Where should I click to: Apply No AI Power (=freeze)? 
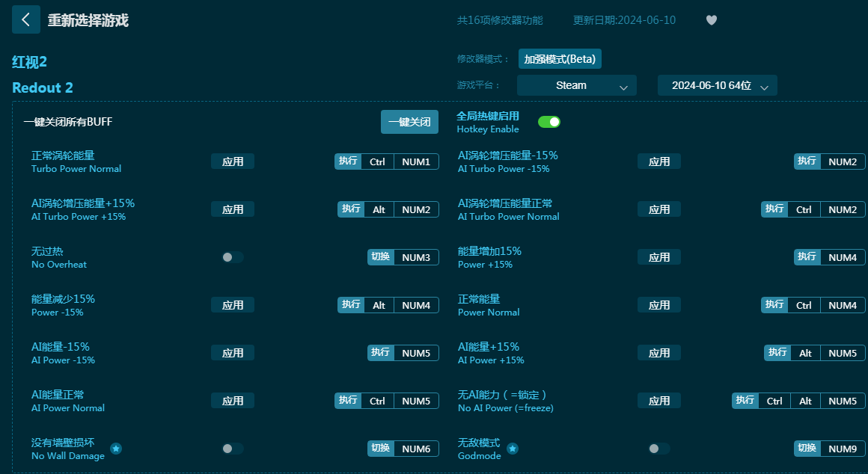(x=658, y=401)
